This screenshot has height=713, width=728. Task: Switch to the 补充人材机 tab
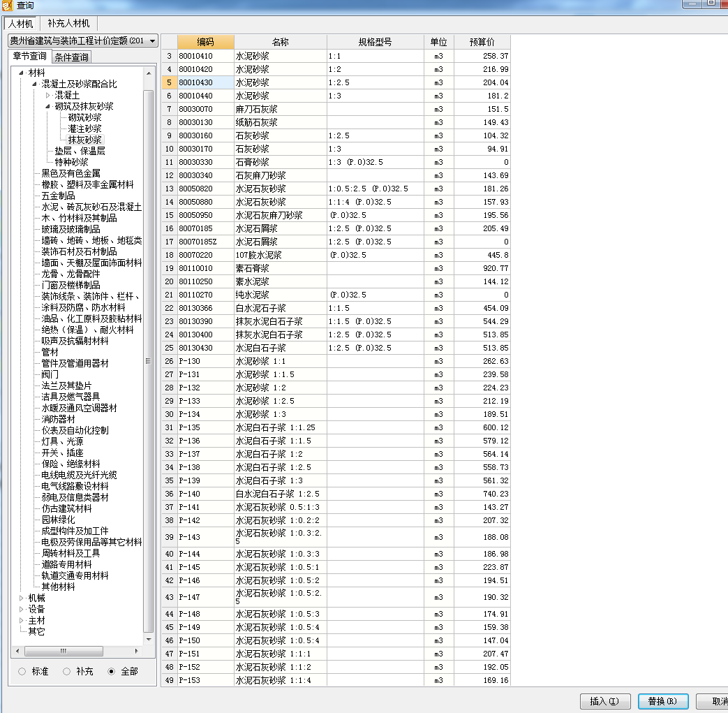(x=68, y=23)
